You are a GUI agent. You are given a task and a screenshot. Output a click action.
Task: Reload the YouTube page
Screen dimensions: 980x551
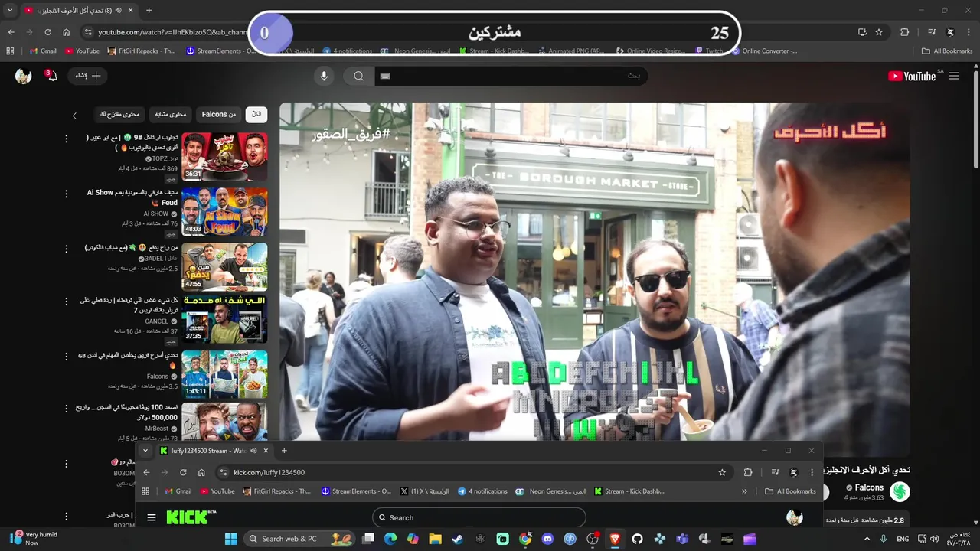pos(47,32)
